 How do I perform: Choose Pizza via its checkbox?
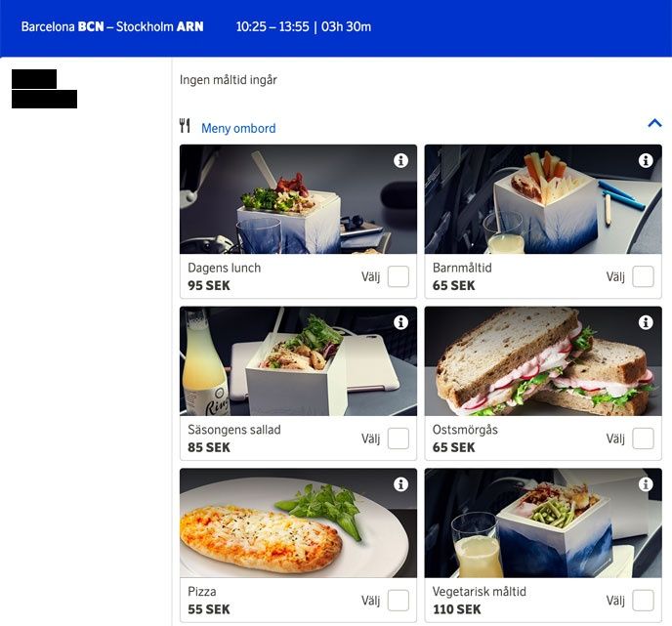[x=399, y=601]
